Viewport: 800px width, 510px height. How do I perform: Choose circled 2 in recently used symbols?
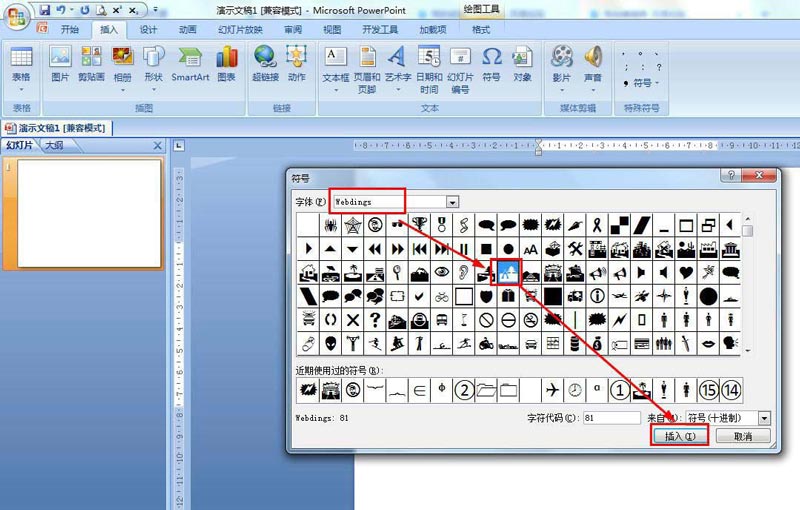coord(464,390)
